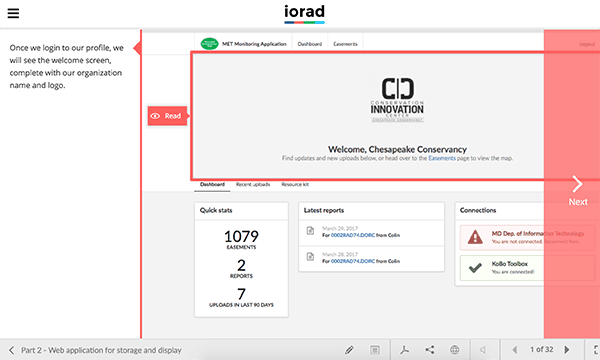Image resolution: width=600 pixels, height=360 pixels.
Task: Click document icon for March 29 report
Action: click(x=310, y=231)
